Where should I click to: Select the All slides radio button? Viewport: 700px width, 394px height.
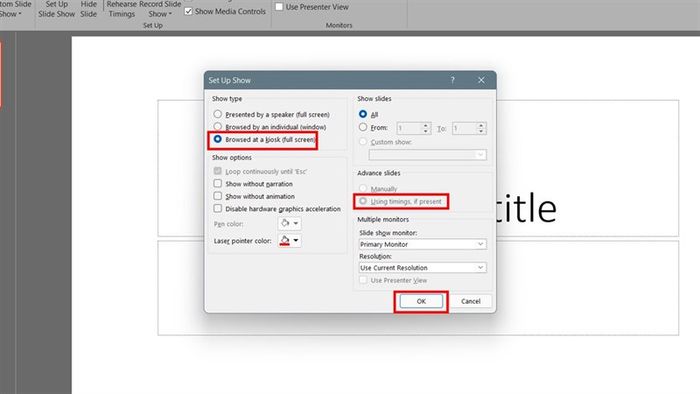click(363, 114)
